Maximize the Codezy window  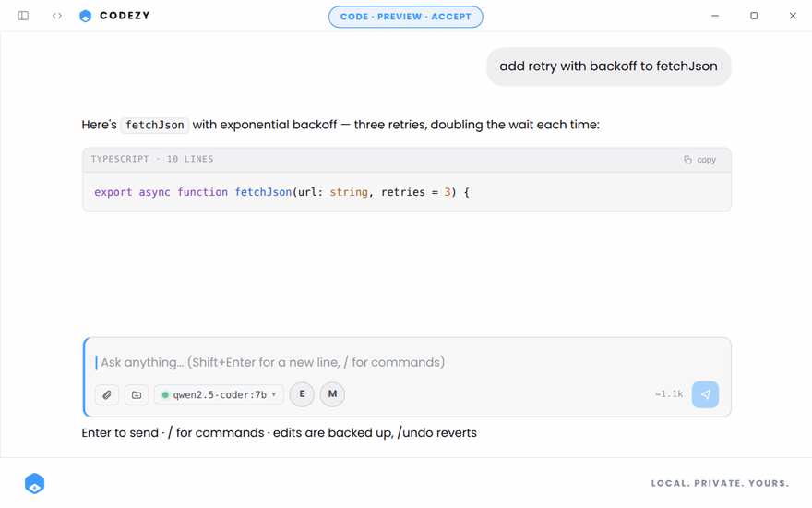[x=754, y=16]
